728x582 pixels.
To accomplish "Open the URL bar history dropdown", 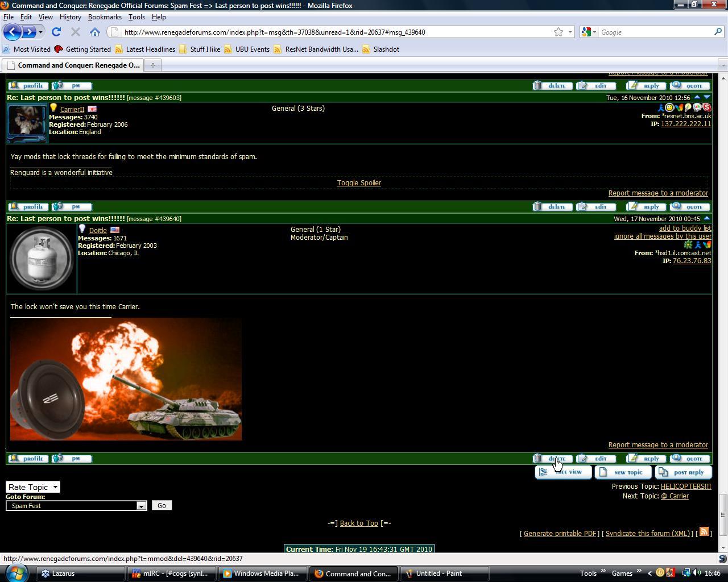I will (570, 32).
